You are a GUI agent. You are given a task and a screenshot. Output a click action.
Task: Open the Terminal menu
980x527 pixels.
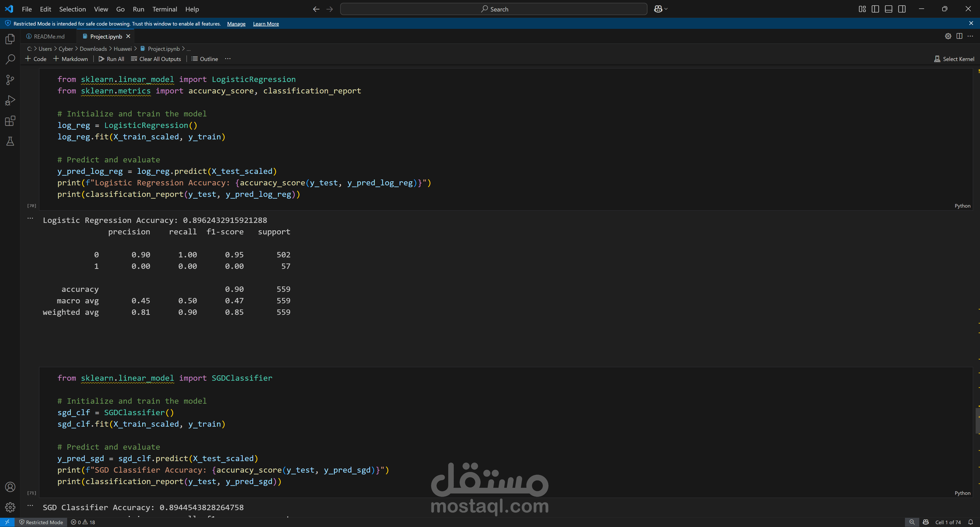164,9
